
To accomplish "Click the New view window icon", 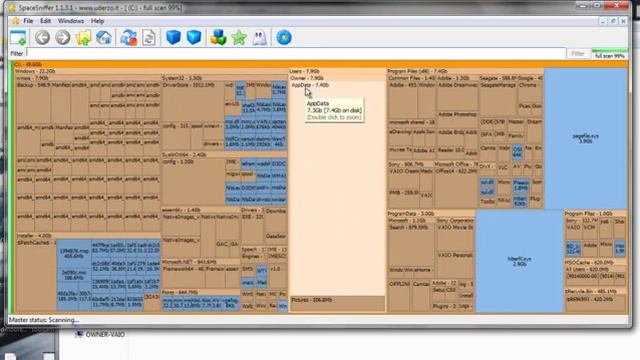I will [18, 38].
